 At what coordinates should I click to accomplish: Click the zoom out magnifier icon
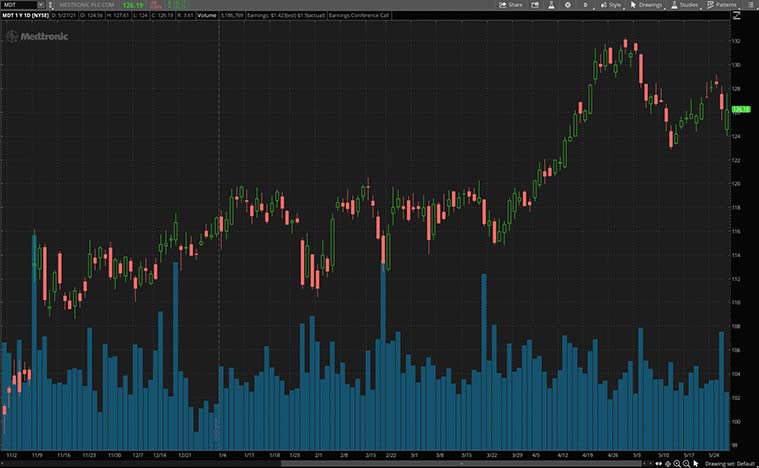[686, 464]
